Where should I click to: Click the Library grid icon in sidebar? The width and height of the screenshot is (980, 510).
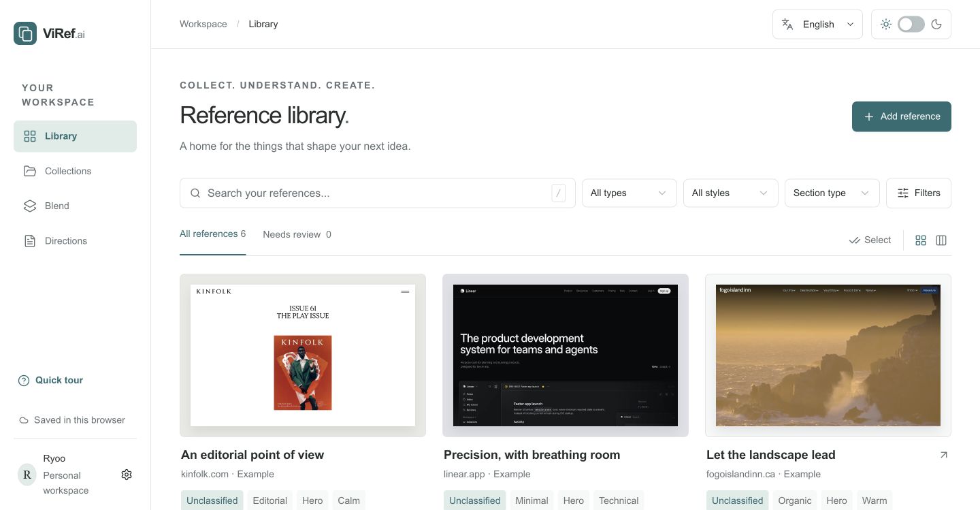tap(30, 136)
